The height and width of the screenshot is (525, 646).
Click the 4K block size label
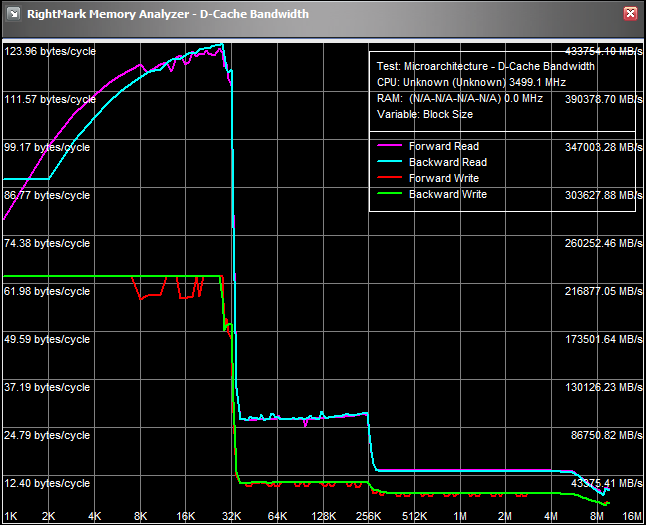click(95, 516)
